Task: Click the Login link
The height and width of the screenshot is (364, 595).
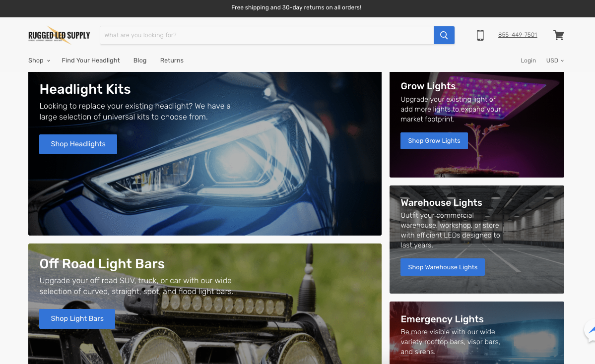Action: tap(528, 61)
